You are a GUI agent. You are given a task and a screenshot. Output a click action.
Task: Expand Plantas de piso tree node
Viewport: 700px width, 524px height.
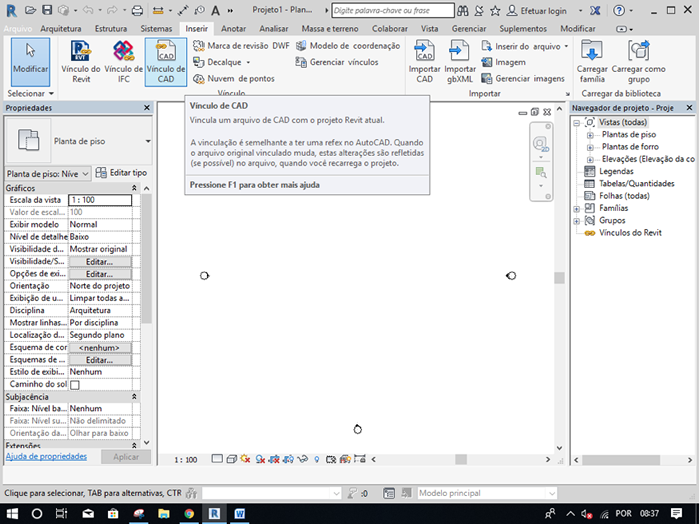click(x=590, y=135)
